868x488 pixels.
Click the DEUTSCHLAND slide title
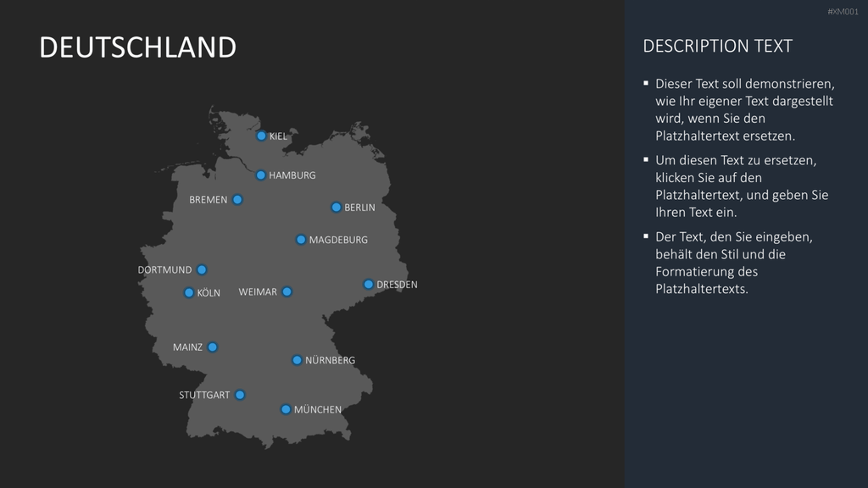[138, 47]
